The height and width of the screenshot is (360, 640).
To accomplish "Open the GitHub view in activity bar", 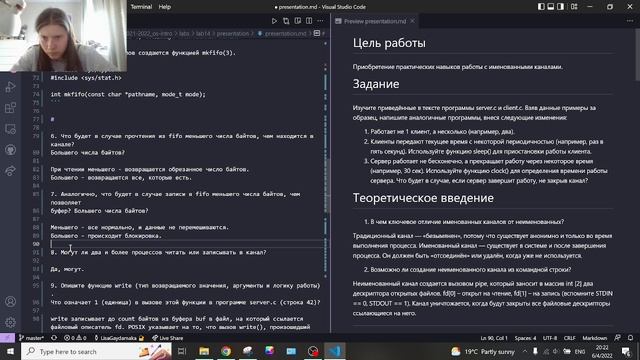I will [x=11, y=150].
